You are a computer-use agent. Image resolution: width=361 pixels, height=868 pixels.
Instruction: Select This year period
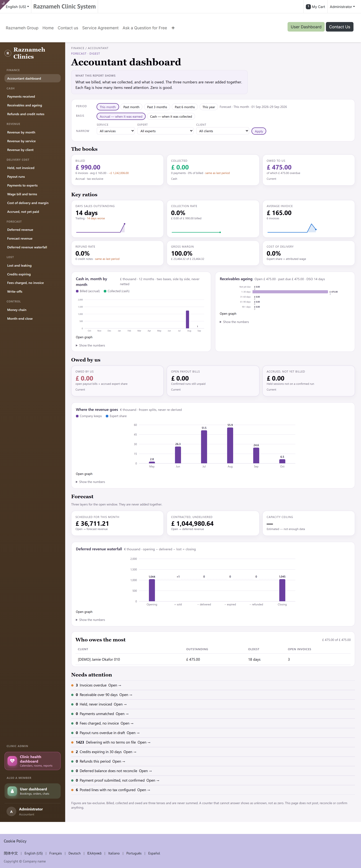(x=208, y=107)
